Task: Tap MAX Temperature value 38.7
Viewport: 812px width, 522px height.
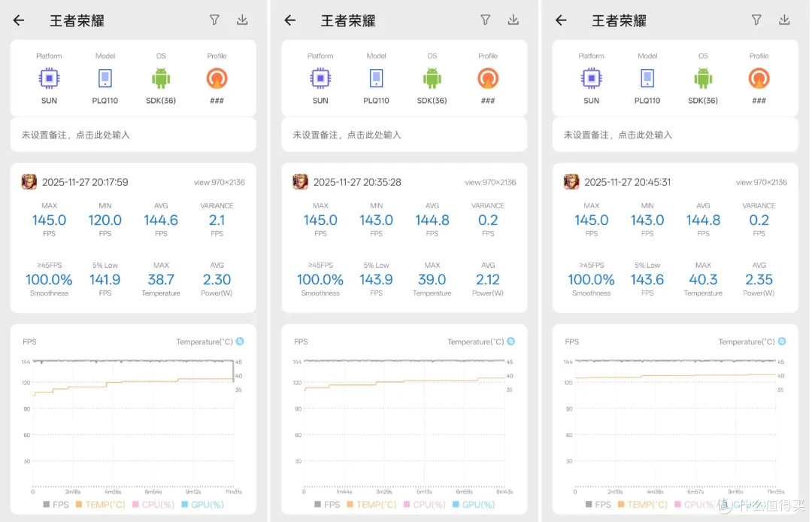Action: click(x=161, y=280)
